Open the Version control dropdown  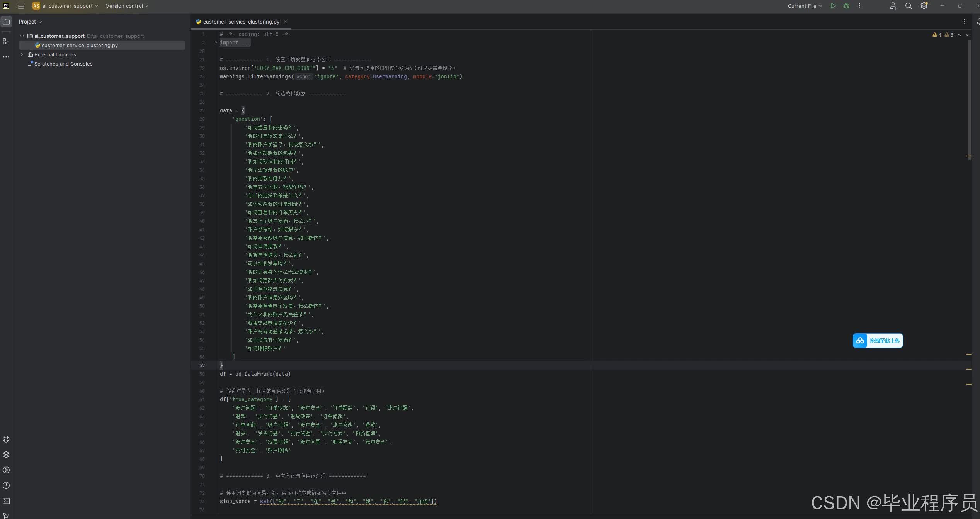(x=127, y=6)
